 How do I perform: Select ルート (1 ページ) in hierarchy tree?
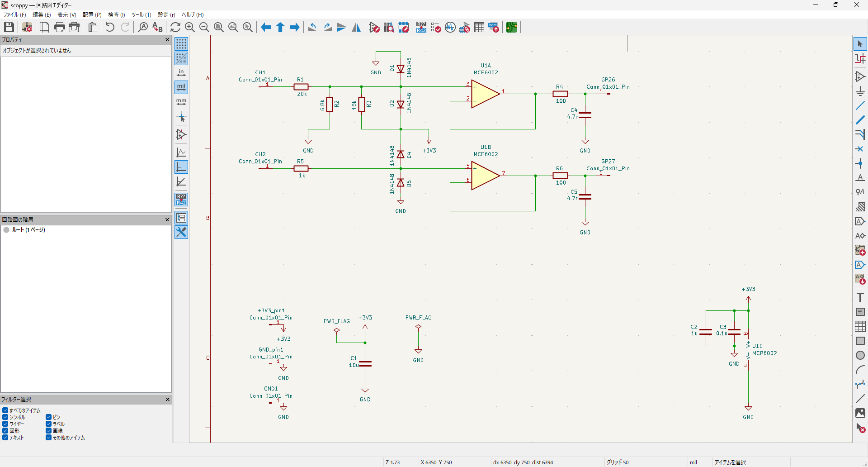pos(28,230)
